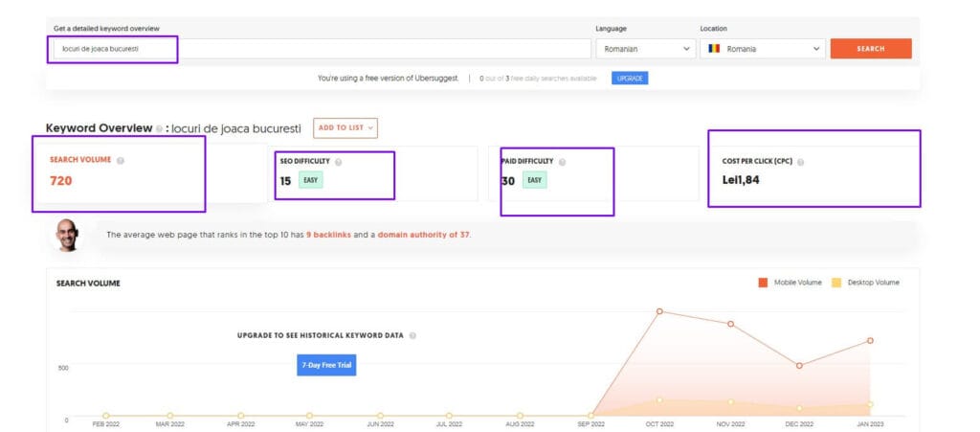
Task: Click the Romania flag icon in Location
Action: pyautogui.click(x=714, y=48)
